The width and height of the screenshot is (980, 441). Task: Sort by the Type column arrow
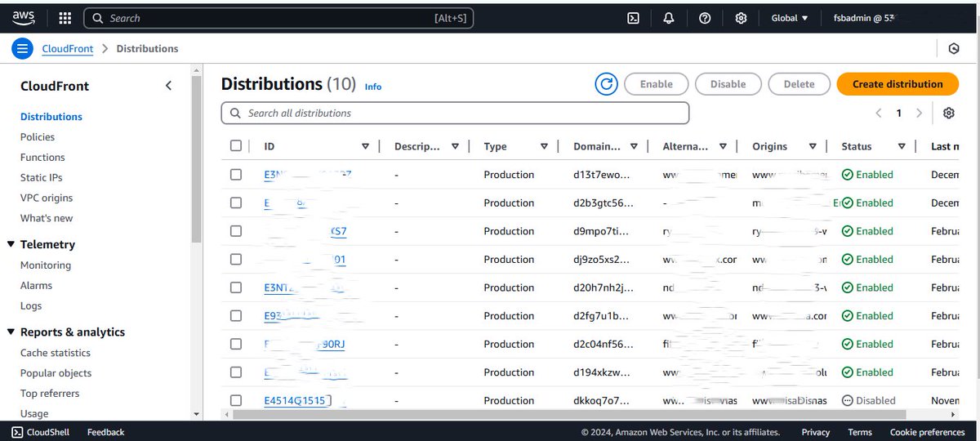pyautogui.click(x=544, y=146)
